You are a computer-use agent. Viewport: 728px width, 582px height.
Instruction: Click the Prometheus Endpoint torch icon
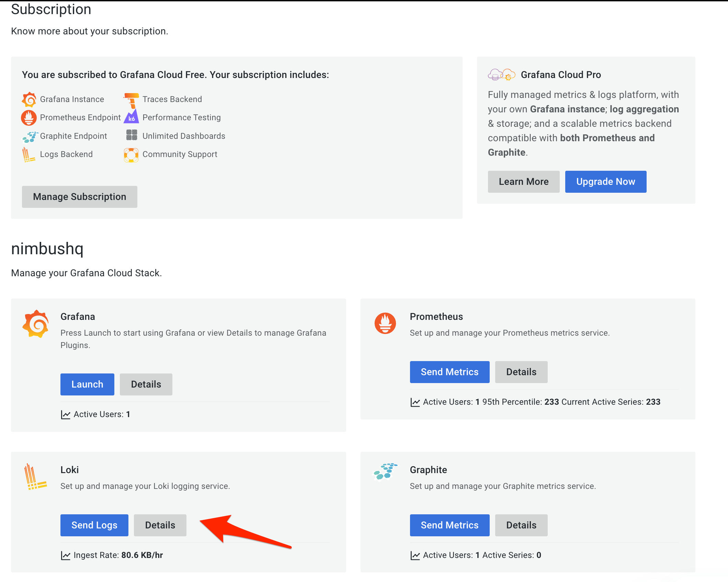tap(29, 118)
